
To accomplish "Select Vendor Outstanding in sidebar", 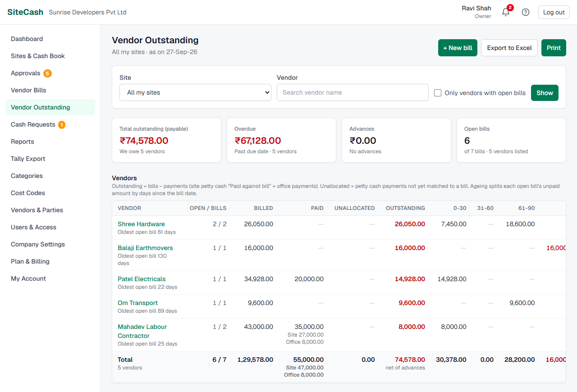I will point(50,107).
